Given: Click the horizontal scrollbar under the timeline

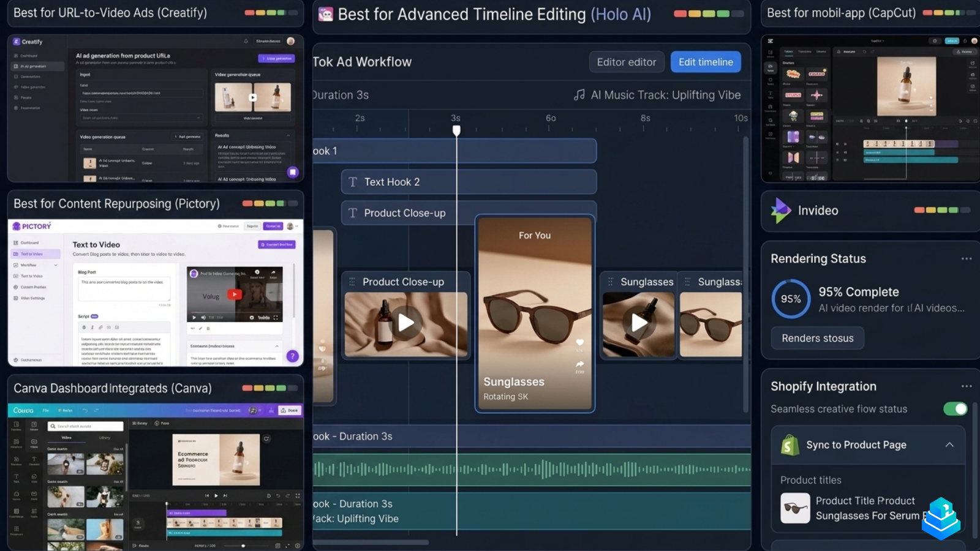Looking at the screenshot, I should coord(371,542).
